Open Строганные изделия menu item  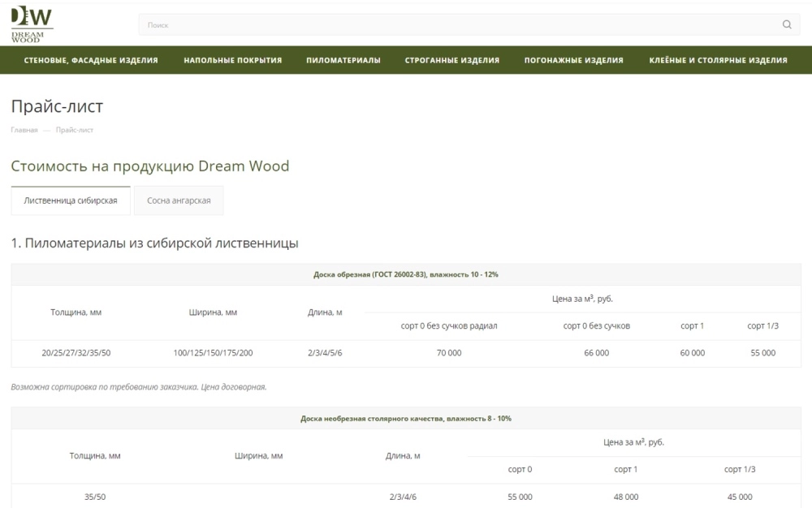[452, 60]
